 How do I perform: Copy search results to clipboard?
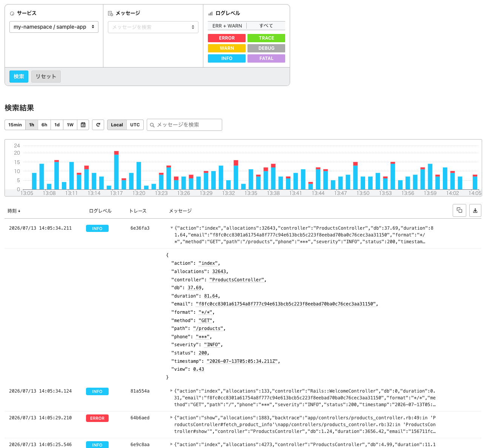pos(459,210)
